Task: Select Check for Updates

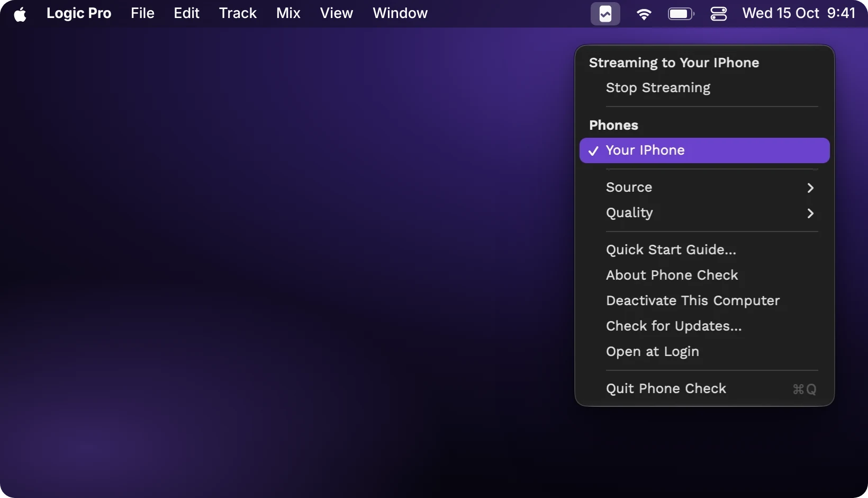Action: point(704,326)
